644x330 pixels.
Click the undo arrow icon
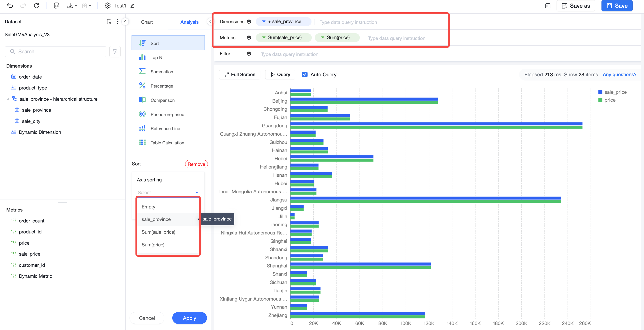[x=10, y=5]
